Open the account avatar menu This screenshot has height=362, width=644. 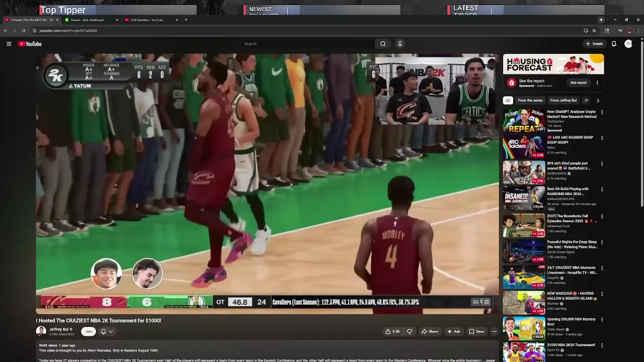pos(628,44)
